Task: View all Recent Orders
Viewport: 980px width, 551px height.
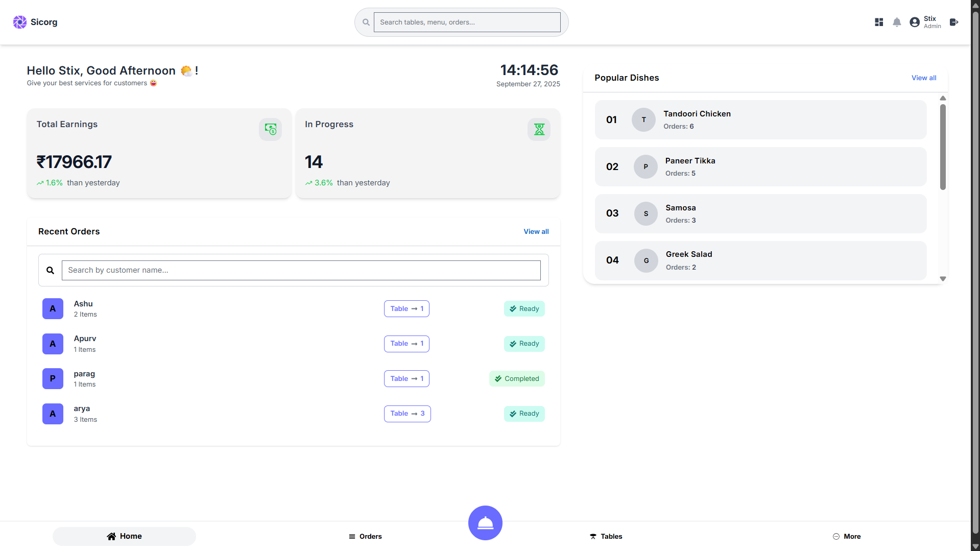Action: [x=536, y=231]
